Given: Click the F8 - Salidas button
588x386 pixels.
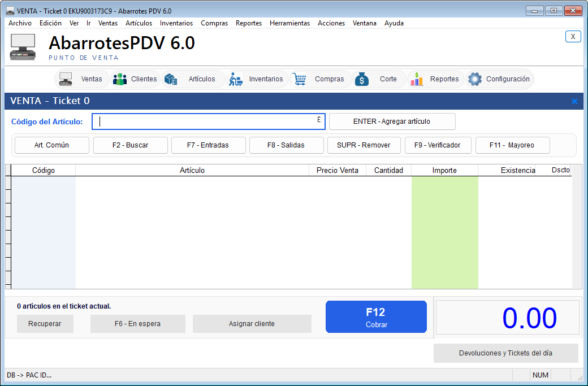Looking at the screenshot, I should pyautogui.click(x=286, y=145).
